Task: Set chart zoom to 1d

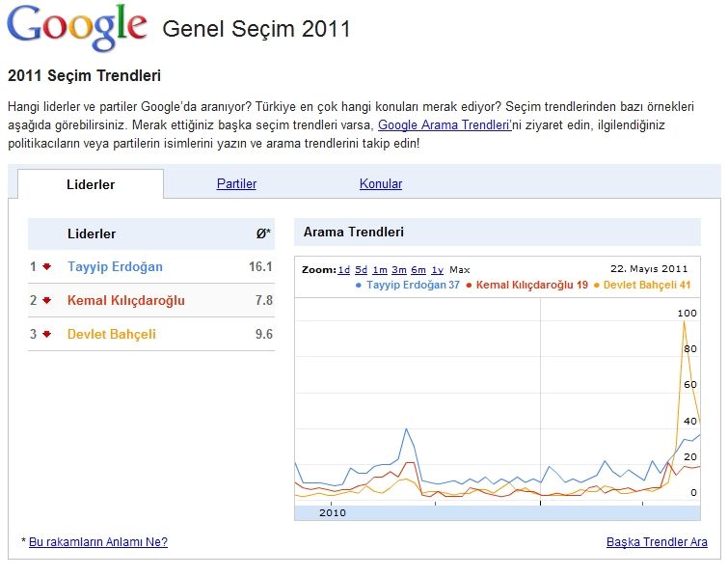Action: pyautogui.click(x=343, y=270)
